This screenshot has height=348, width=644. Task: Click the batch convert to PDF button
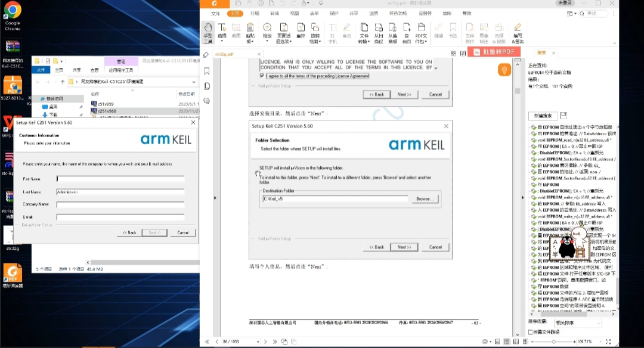pos(494,52)
